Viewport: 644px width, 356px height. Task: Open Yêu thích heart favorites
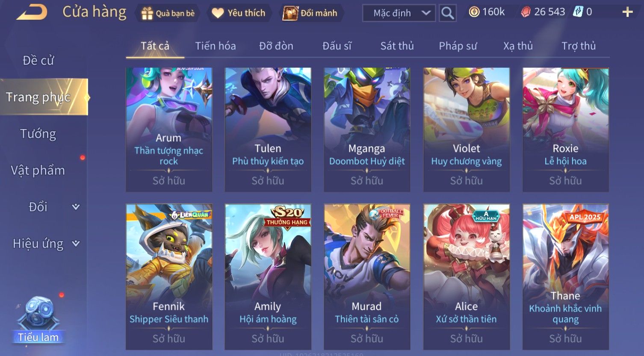[x=239, y=13]
